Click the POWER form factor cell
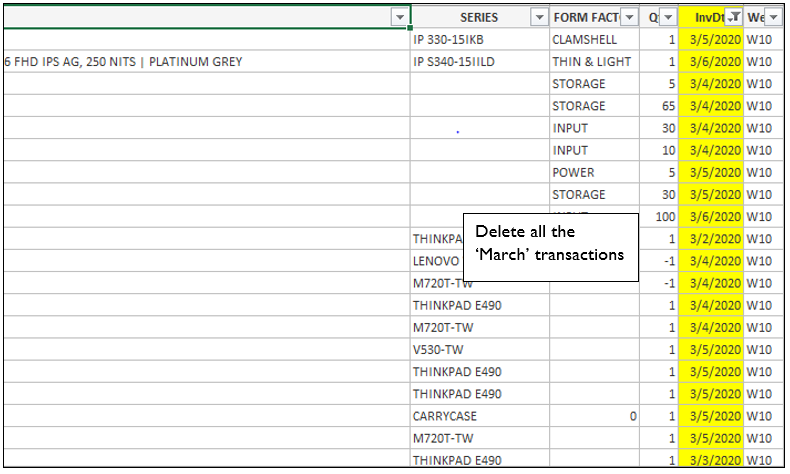This screenshot has height=474, width=790. (x=594, y=172)
